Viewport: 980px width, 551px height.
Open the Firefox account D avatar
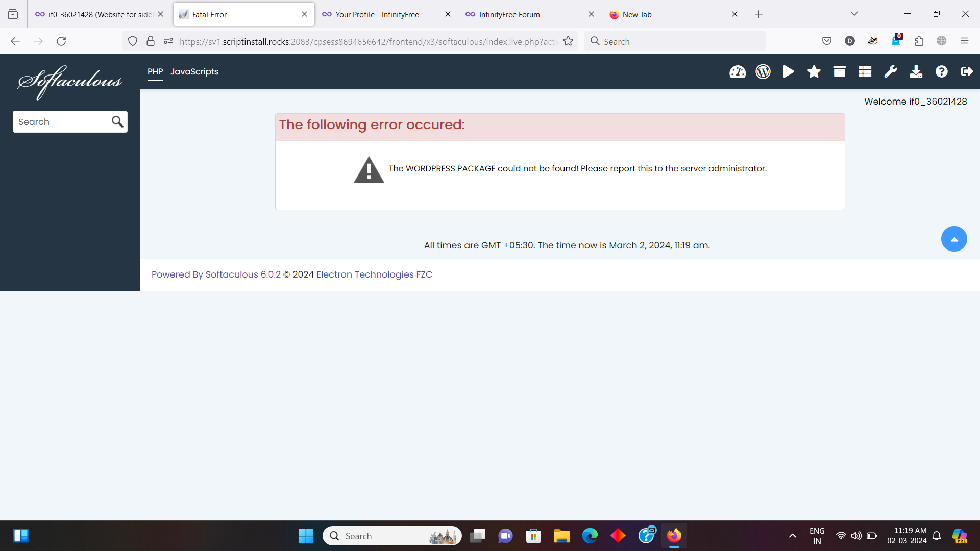pos(850,41)
